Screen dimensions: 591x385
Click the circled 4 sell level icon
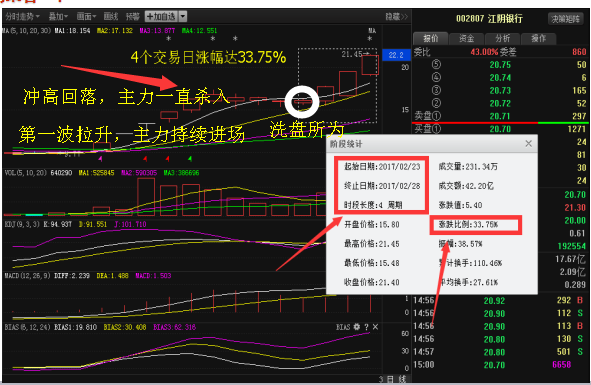[x=436, y=77]
